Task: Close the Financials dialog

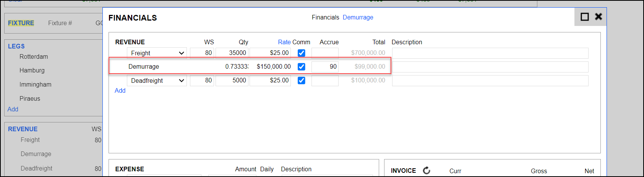Action: coord(599,16)
